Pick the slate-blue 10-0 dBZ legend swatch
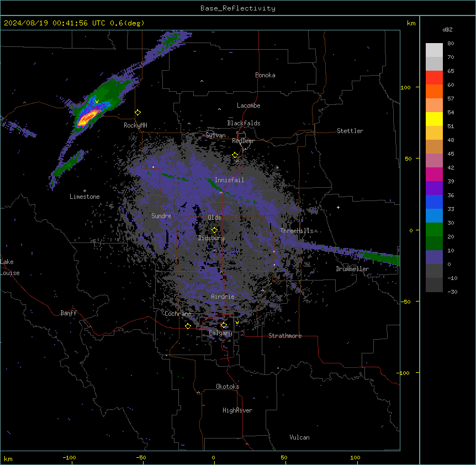The width and height of the screenshot is (476, 465). pyautogui.click(x=434, y=257)
